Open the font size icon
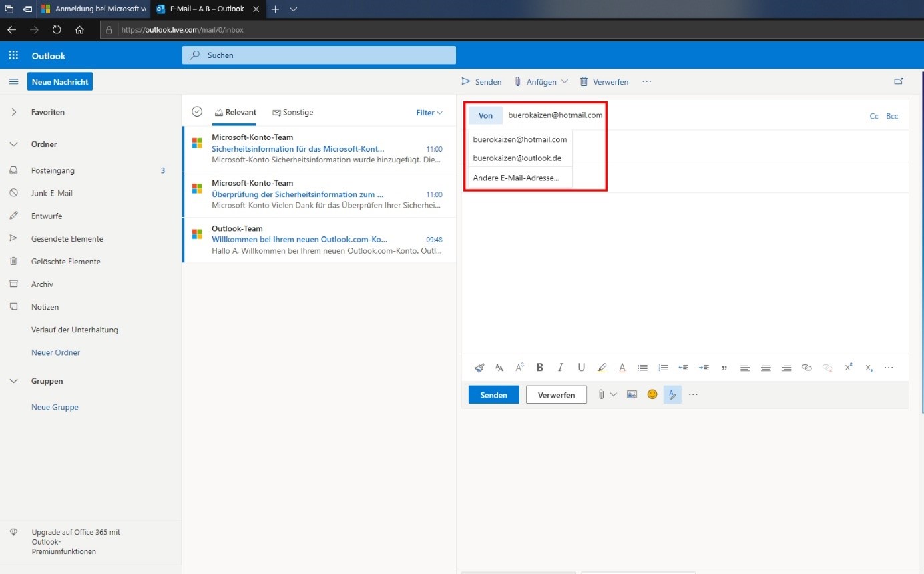This screenshot has height=574, width=924. [x=519, y=368]
